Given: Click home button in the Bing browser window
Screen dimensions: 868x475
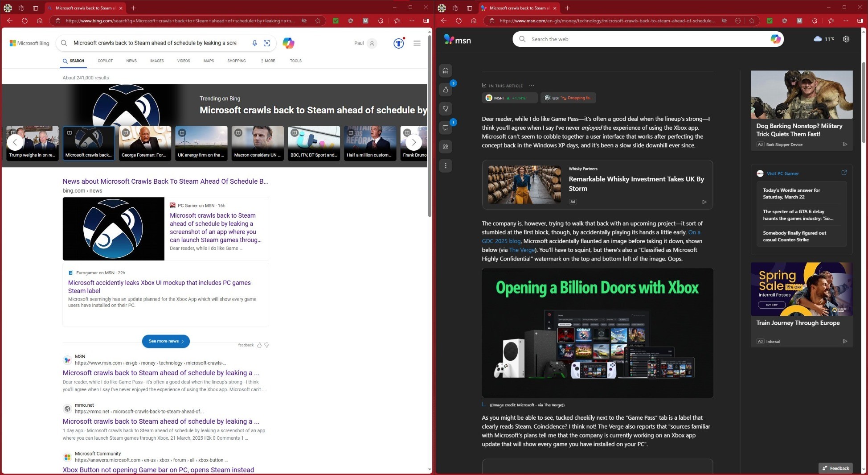Looking at the screenshot, I should pos(40,21).
